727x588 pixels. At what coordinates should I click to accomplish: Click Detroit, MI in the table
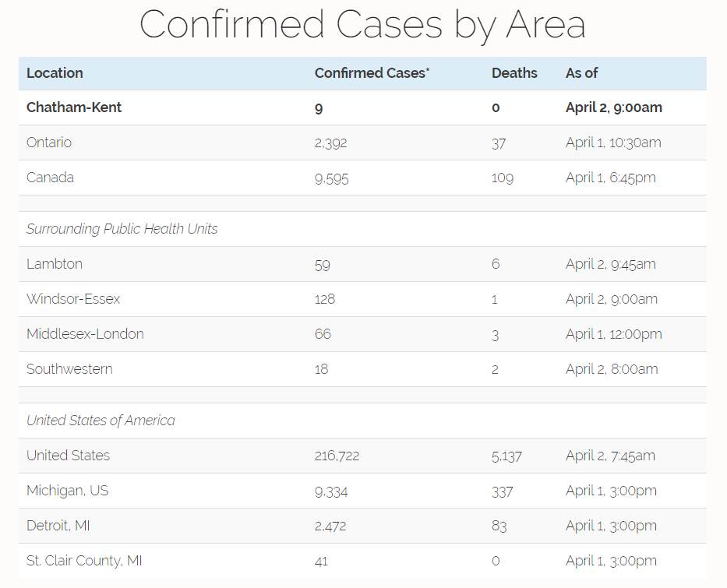58,526
